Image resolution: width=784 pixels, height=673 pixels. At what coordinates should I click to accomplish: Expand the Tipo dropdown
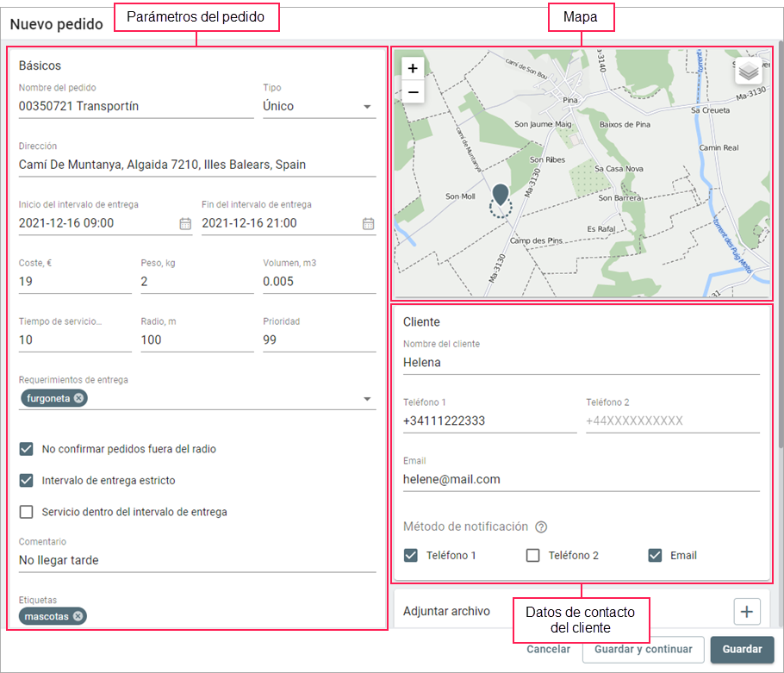367,107
